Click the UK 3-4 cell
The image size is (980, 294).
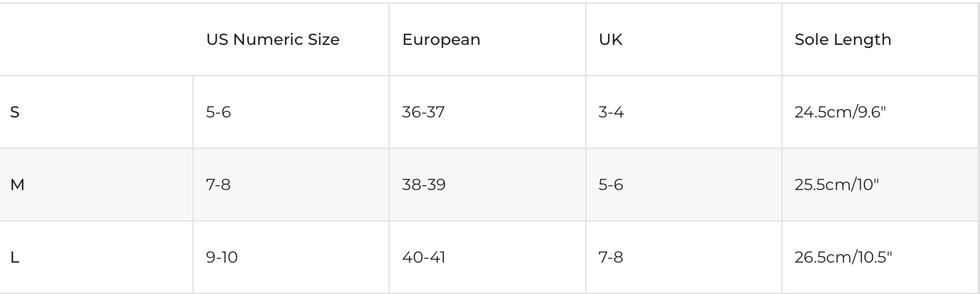611,113
